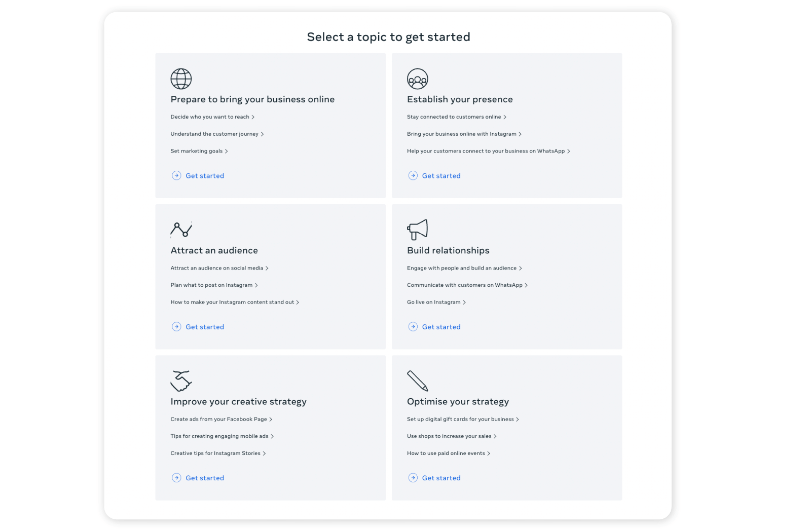Viewport: 811px width, 532px height.
Task: Open Understand the customer journey
Action: tap(215, 134)
